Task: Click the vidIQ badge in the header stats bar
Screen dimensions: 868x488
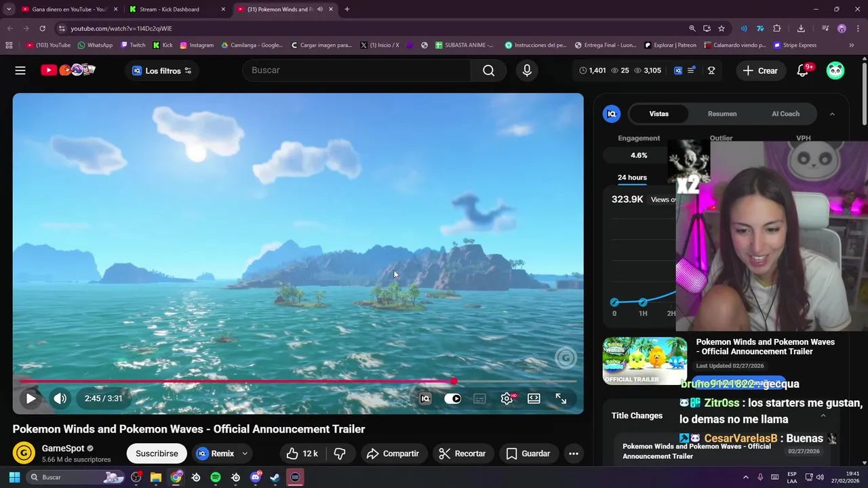Action: pyautogui.click(x=677, y=70)
